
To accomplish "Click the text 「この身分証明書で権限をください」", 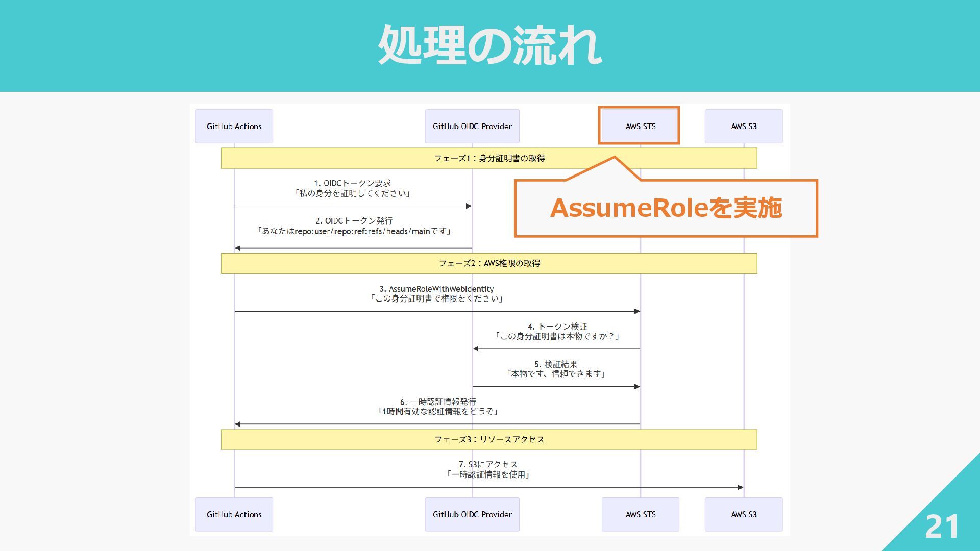I will [436, 298].
